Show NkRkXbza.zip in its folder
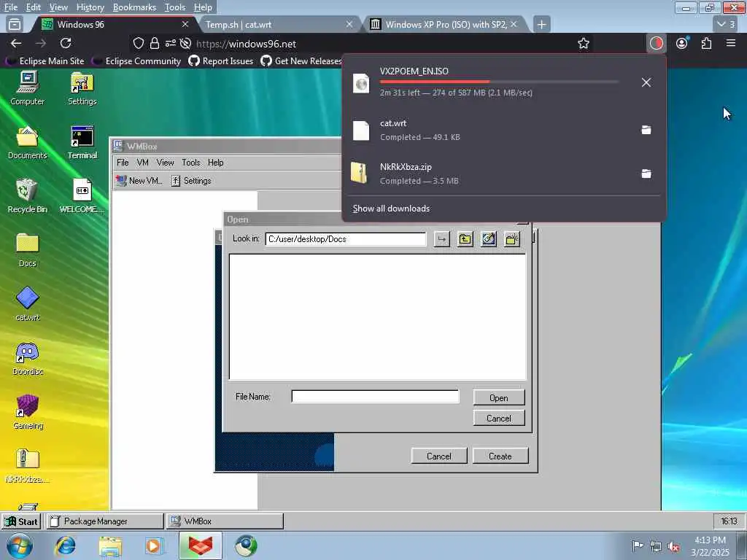The width and height of the screenshot is (747, 560). [646, 174]
